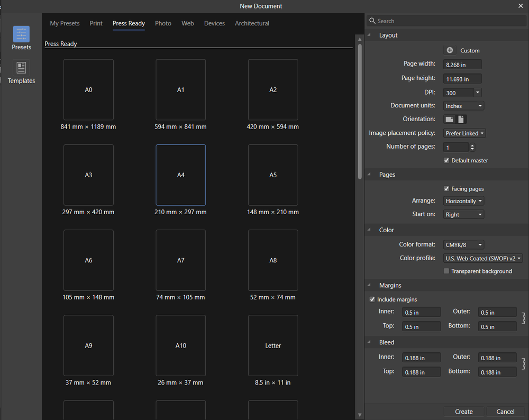Click the Page height field
The image size is (529, 420).
pos(462,79)
